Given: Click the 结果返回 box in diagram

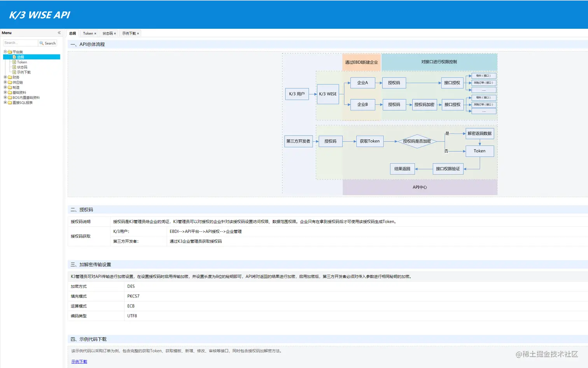Looking at the screenshot, I should [402, 169].
